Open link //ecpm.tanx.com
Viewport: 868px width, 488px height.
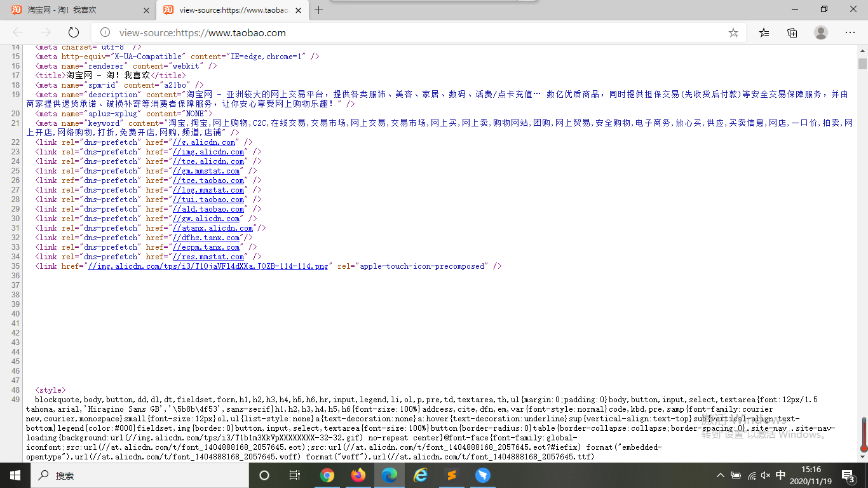pyautogui.click(x=207, y=247)
